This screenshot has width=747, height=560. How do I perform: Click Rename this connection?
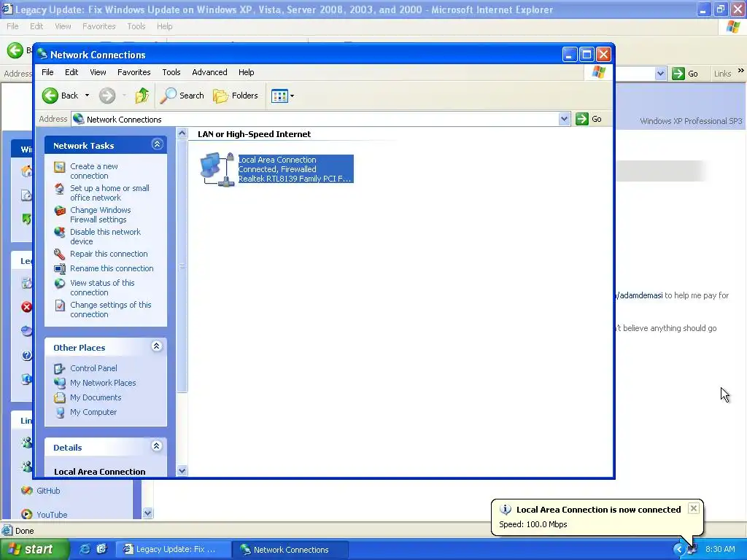[x=112, y=268]
